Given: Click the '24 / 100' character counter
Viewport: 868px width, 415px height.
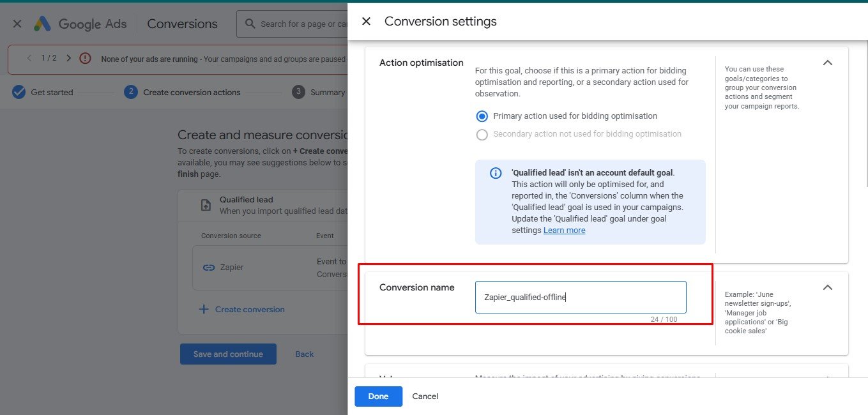Looking at the screenshot, I should click(664, 319).
